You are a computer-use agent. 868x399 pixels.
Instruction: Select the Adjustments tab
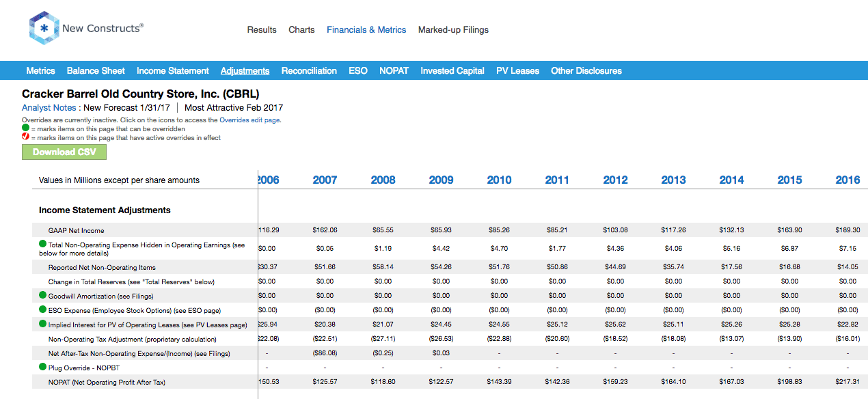pyautogui.click(x=245, y=70)
